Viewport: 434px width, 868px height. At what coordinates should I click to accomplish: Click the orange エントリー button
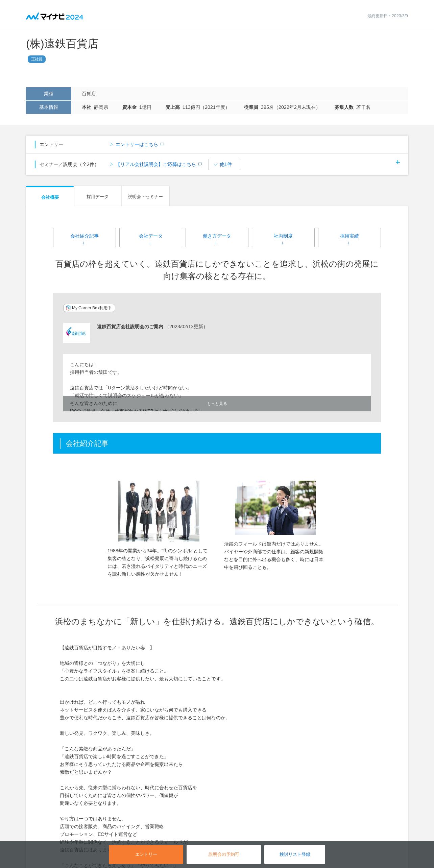pos(146,854)
